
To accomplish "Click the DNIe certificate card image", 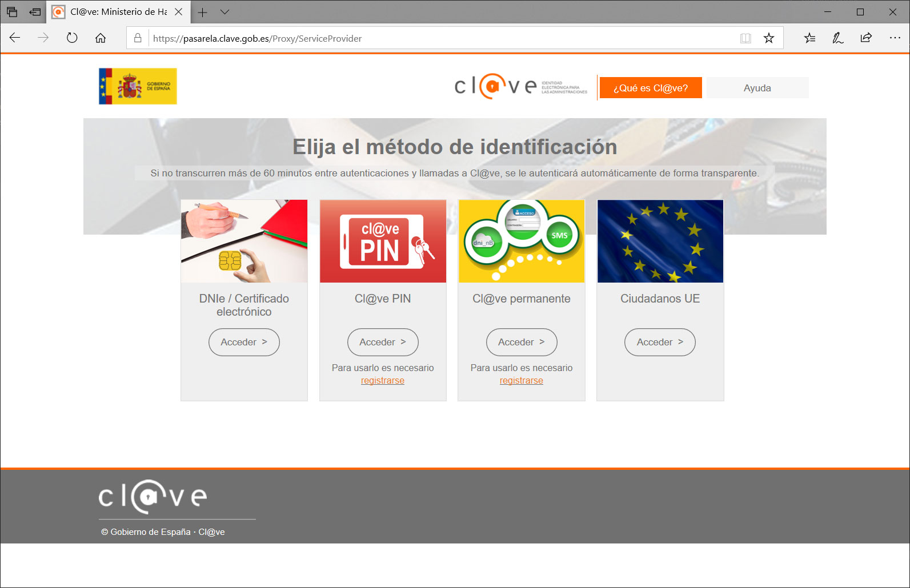I will tap(244, 241).
